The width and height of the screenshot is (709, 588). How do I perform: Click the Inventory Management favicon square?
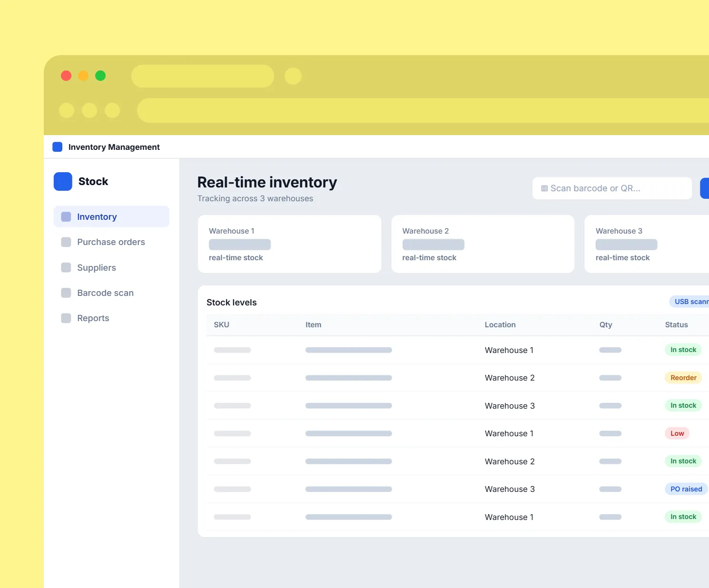coord(58,147)
